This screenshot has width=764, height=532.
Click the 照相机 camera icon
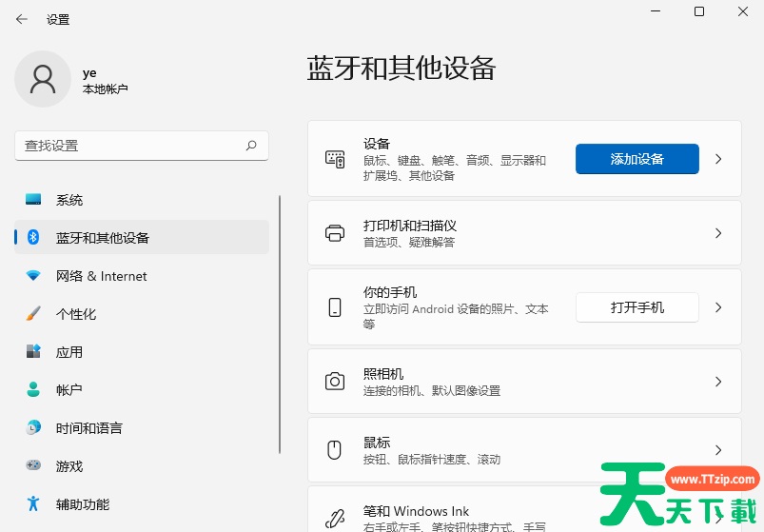(335, 382)
